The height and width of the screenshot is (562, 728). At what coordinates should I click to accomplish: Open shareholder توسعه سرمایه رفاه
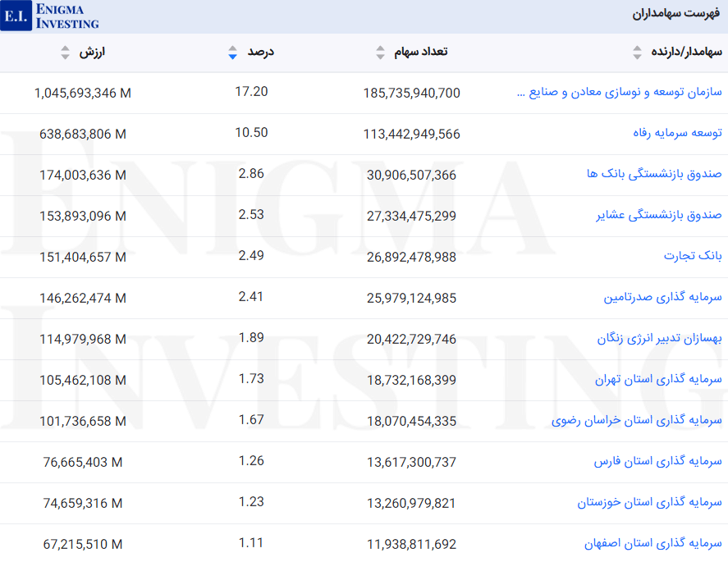click(677, 133)
